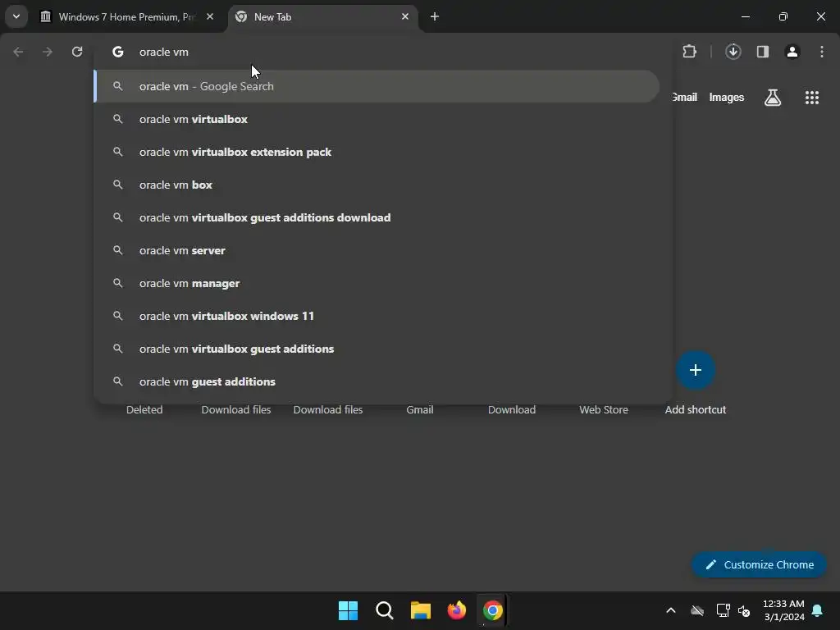Open a new browser tab with plus
Image resolution: width=840 pixels, height=630 pixels.
point(435,16)
